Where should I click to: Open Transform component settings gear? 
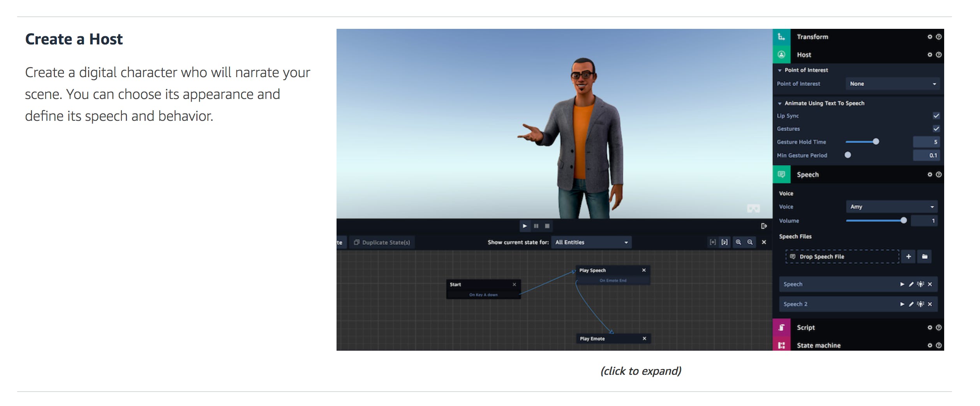930,37
